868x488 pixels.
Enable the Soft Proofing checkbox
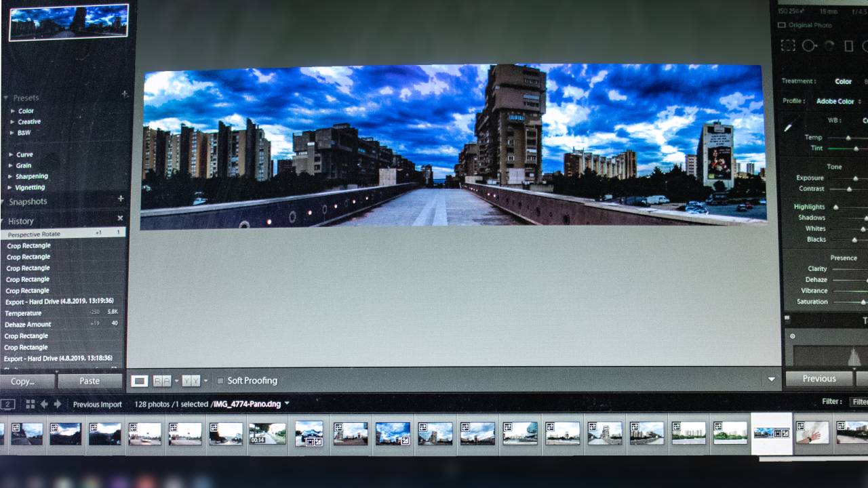pyautogui.click(x=220, y=381)
